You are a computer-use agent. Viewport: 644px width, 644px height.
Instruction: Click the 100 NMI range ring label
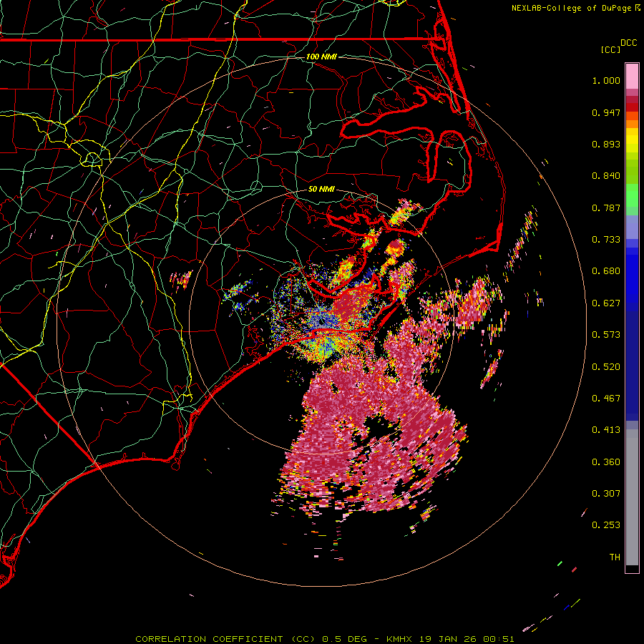[x=321, y=57]
